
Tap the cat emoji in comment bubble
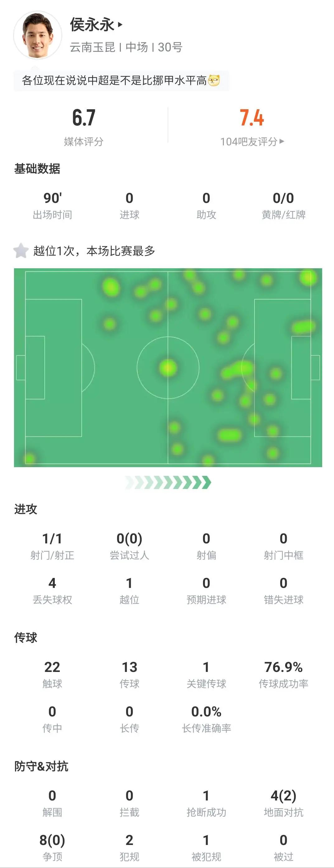pyautogui.click(x=214, y=81)
